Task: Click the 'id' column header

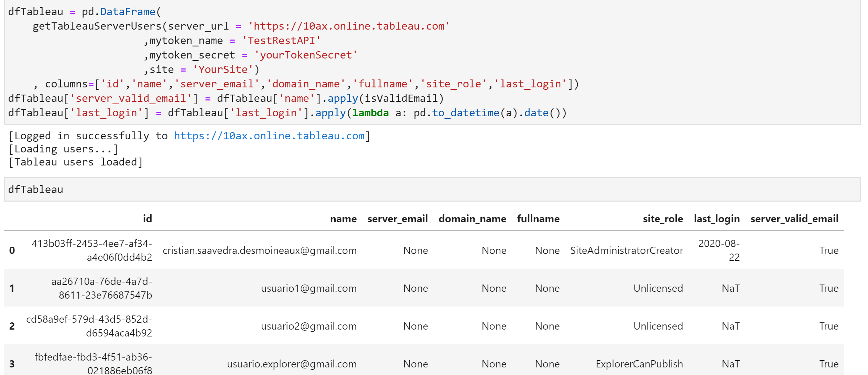Action: point(147,219)
